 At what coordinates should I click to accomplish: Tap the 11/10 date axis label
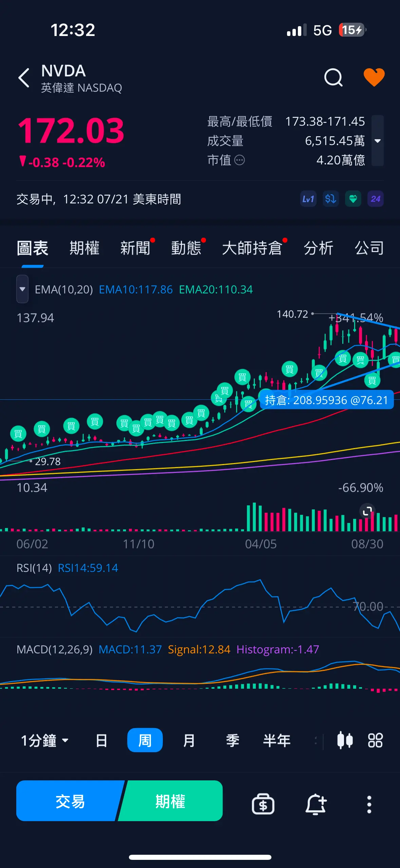(x=138, y=544)
